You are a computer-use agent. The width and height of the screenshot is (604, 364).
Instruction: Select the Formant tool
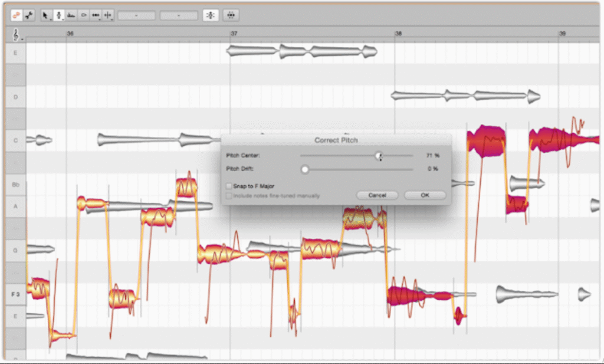pos(71,15)
